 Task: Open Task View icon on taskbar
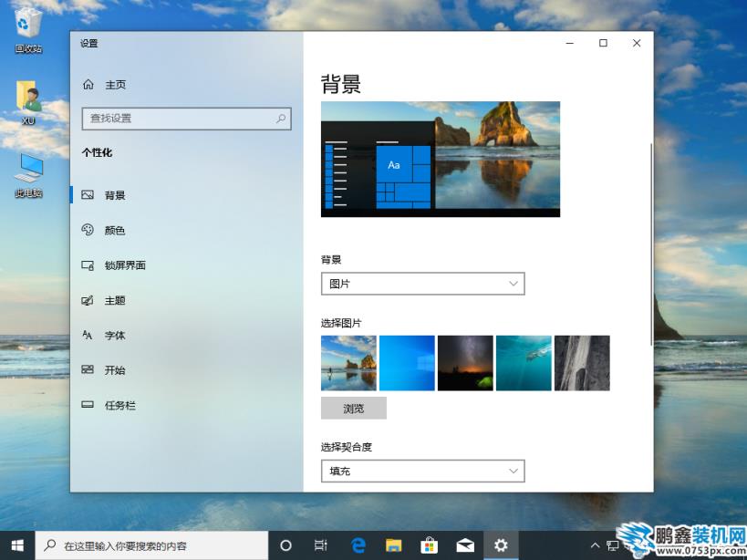click(x=321, y=545)
